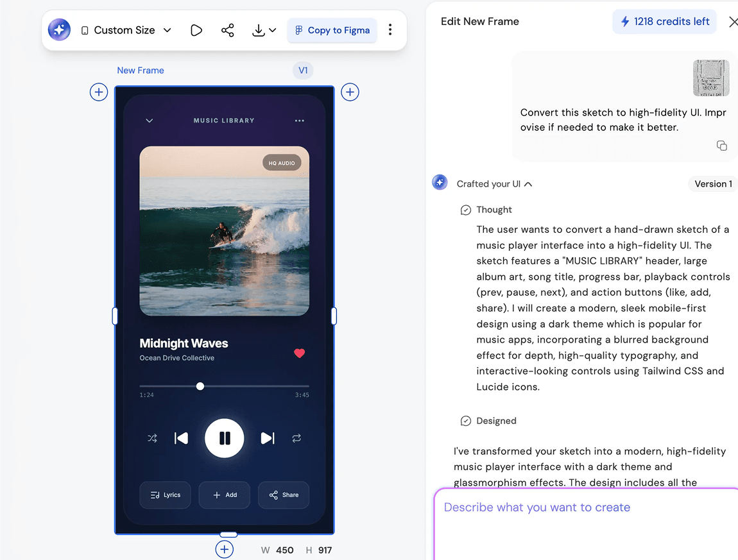The width and height of the screenshot is (738, 560).
Task: Collapse the Crafted your UI section
Action: (x=528, y=184)
